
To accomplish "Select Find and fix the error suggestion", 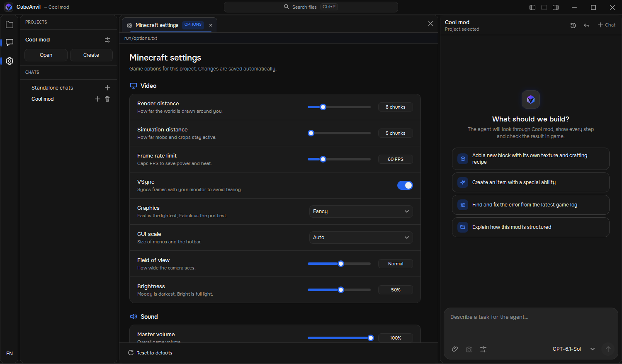I will [530, 205].
